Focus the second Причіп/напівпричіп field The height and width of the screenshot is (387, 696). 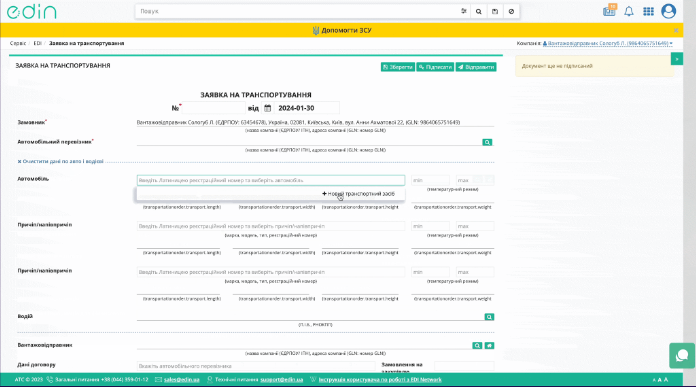click(271, 272)
